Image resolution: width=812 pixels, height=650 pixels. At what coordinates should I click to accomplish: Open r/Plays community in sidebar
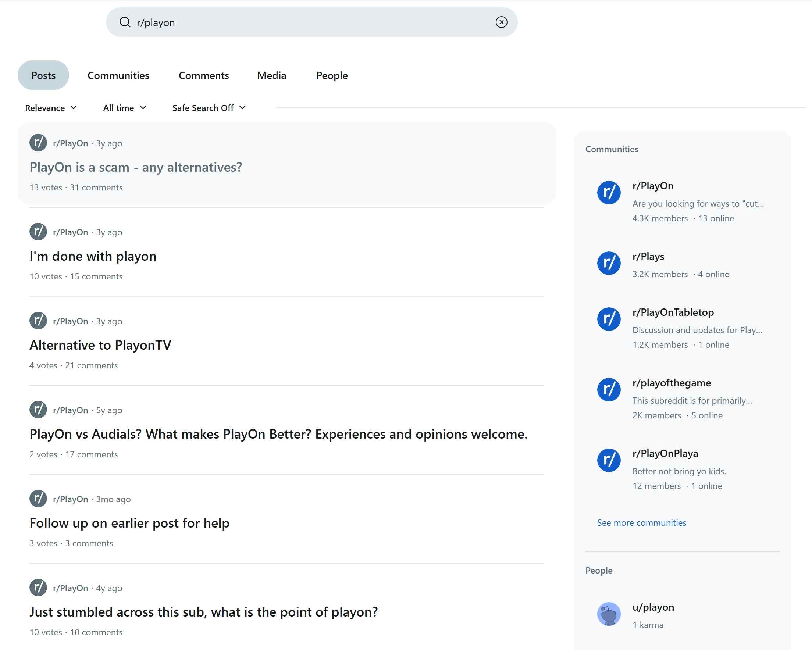pyautogui.click(x=648, y=257)
